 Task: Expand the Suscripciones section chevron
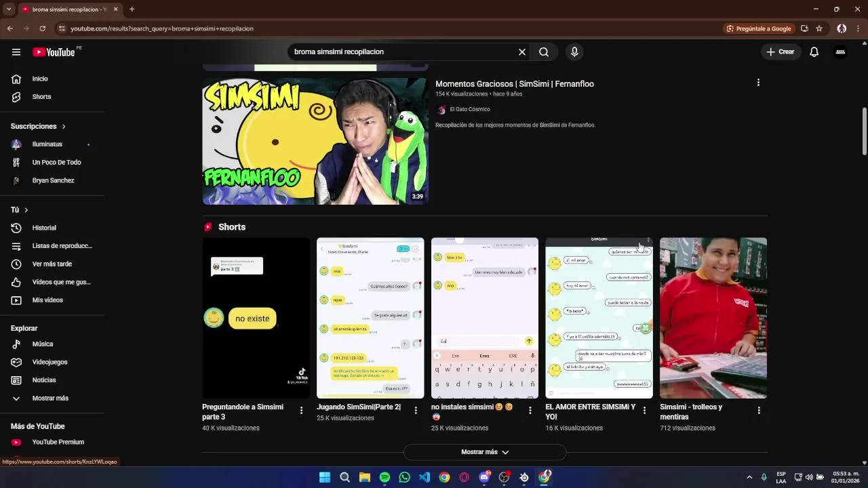64,127
